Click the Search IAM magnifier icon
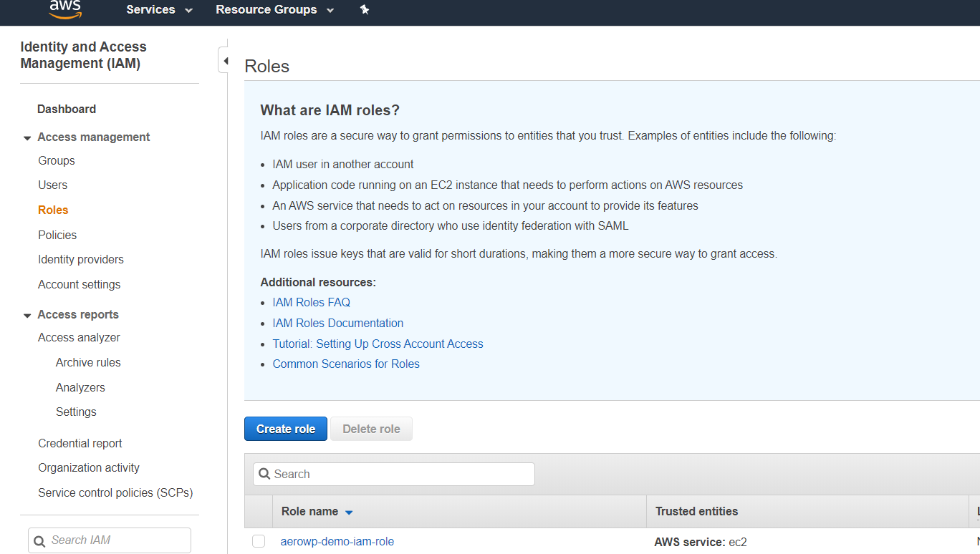This screenshot has width=980, height=554. coord(41,540)
